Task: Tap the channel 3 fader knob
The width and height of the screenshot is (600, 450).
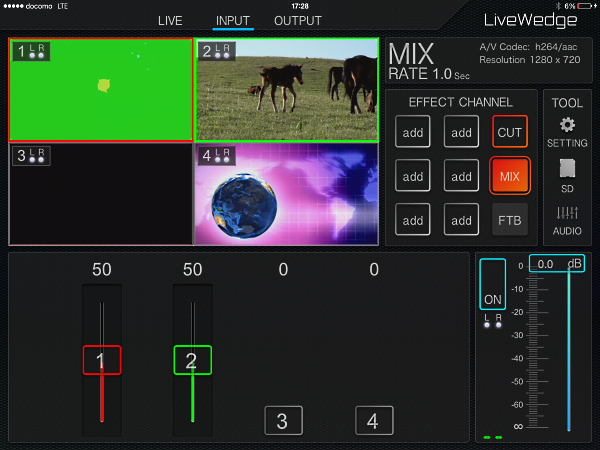Action: coord(283,421)
